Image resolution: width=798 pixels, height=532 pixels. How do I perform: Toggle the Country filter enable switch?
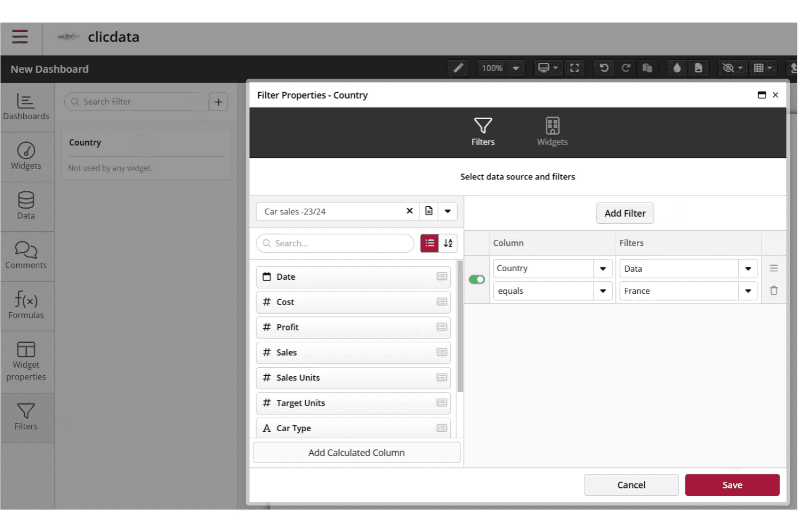click(x=477, y=279)
